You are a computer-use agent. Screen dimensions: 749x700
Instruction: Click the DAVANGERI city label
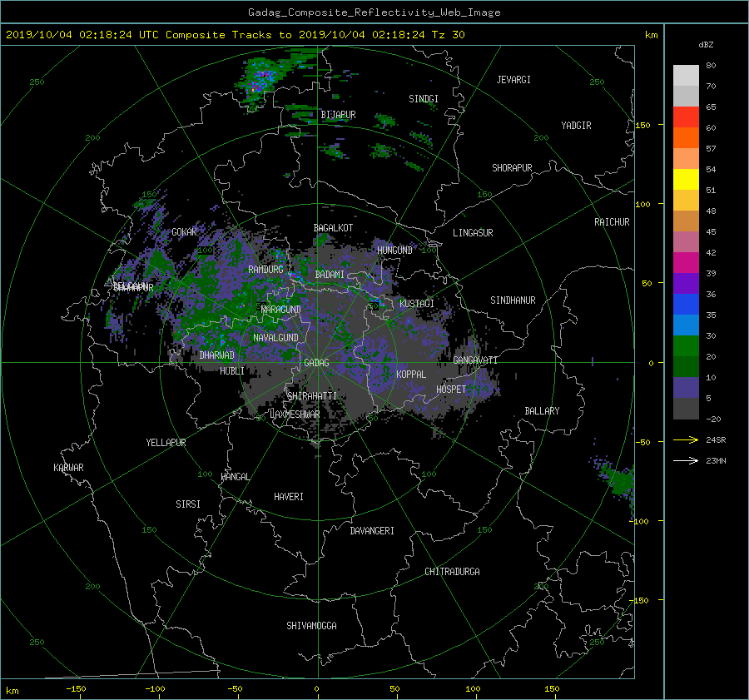372,531
